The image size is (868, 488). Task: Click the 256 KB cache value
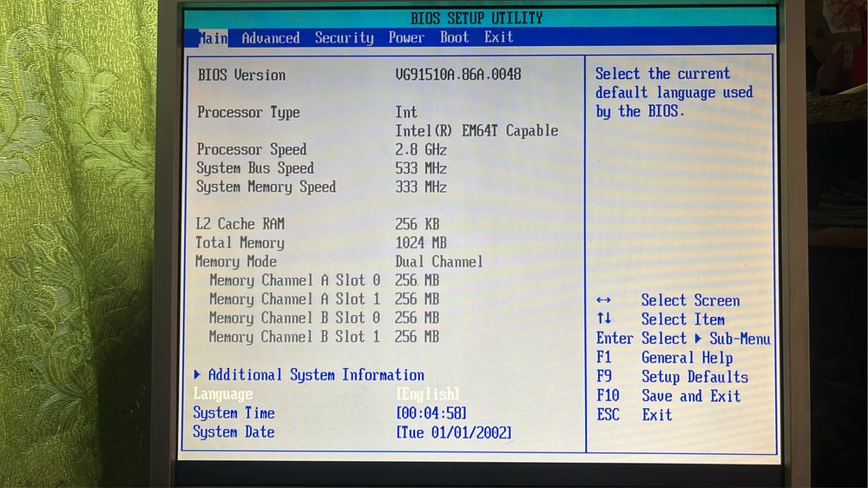tap(418, 224)
